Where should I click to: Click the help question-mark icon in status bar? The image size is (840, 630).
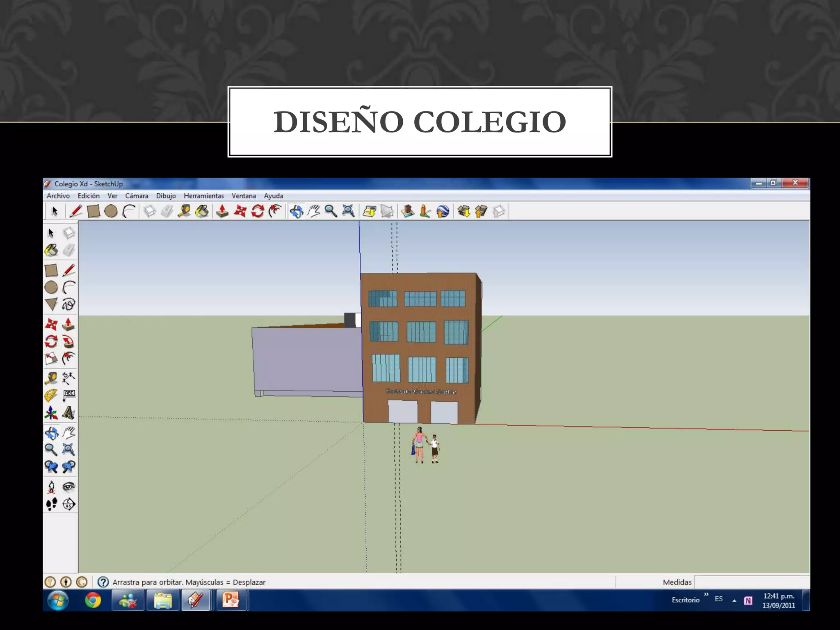coord(103,582)
